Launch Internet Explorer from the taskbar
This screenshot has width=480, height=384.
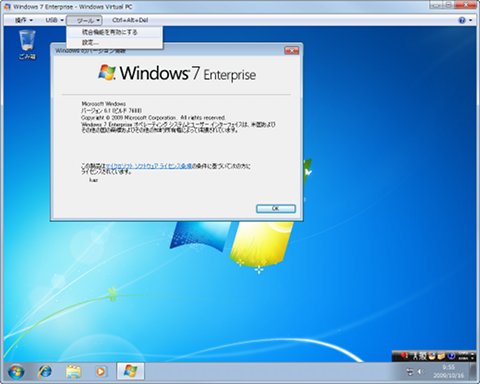point(45,372)
